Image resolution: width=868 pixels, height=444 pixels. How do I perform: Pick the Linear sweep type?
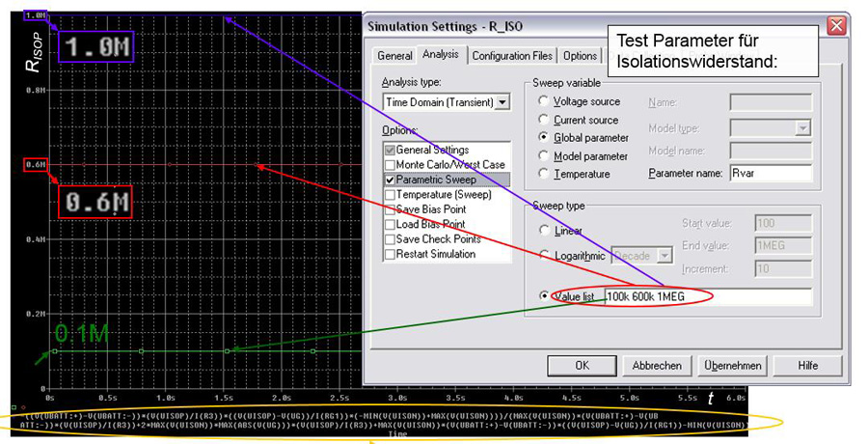[x=545, y=231]
